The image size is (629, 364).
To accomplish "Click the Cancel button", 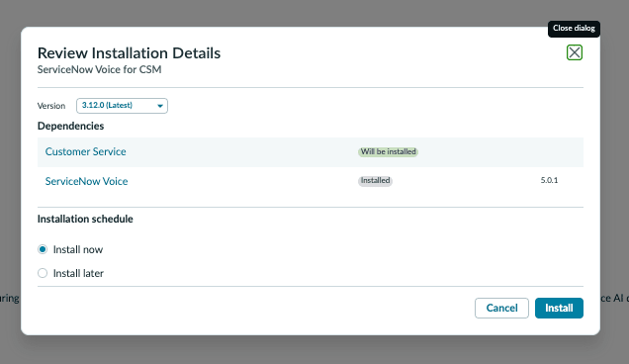I will [501, 308].
